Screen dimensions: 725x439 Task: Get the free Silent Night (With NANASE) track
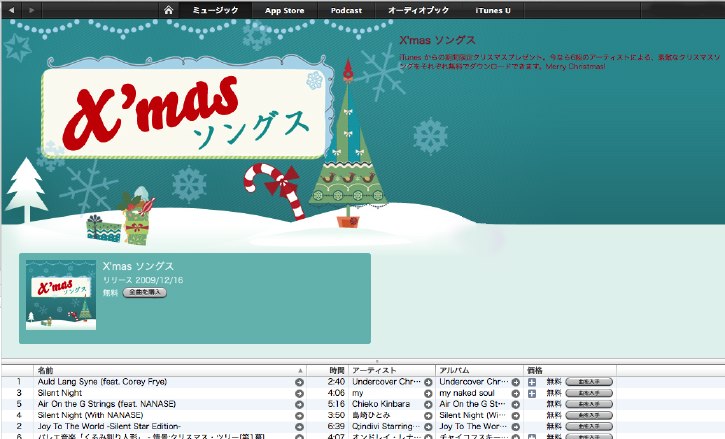589,415
